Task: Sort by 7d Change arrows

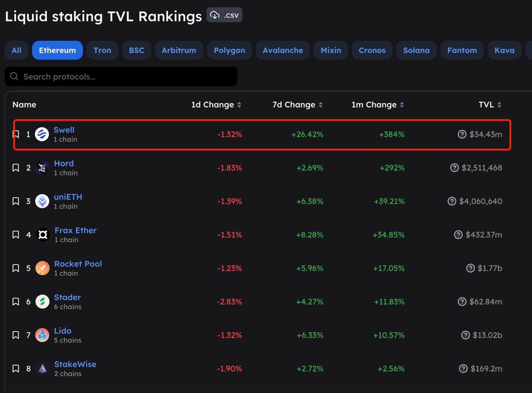Action: (x=320, y=105)
